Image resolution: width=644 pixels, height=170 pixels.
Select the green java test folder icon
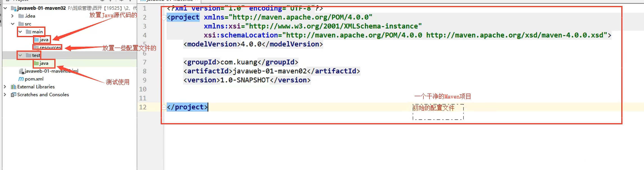[x=36, y=63]
